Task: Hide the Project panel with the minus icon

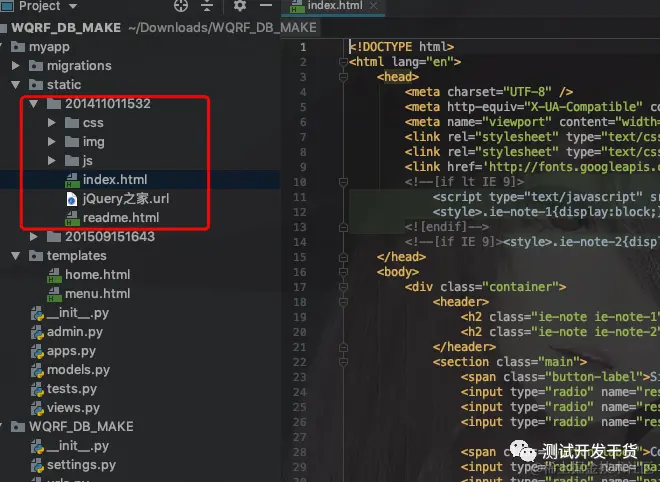Action: [x=266, y=5]
